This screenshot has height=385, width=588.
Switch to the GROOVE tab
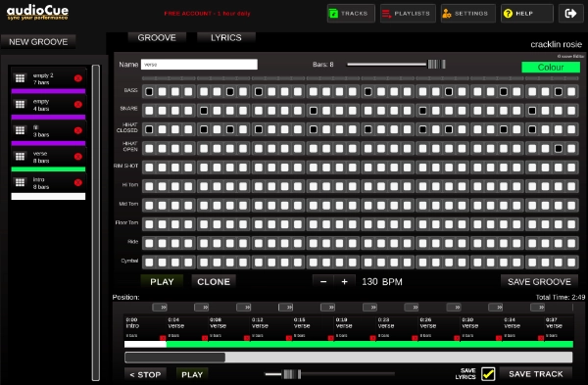(157, 38)
